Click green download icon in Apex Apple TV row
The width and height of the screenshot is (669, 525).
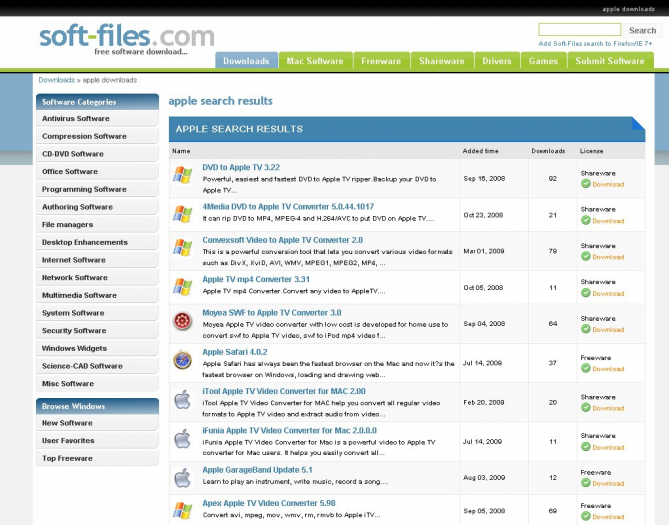(x=586, y=516)
